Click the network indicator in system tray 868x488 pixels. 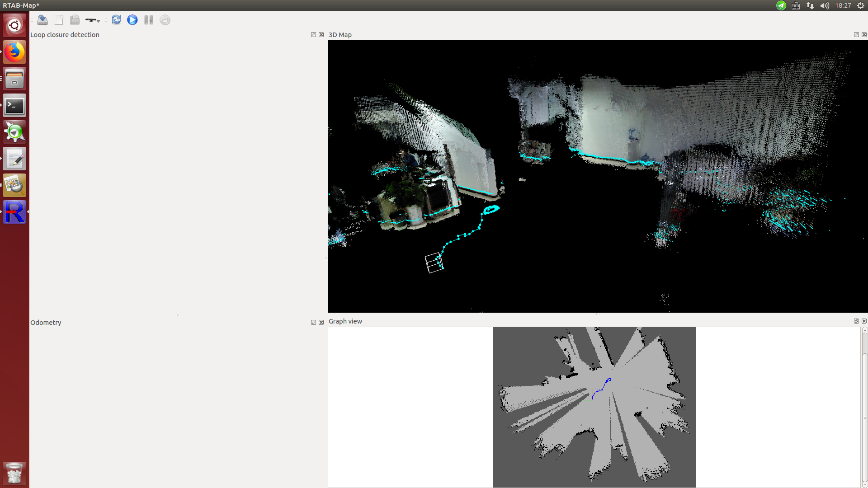pyautogui.click(x=810, y=5)
